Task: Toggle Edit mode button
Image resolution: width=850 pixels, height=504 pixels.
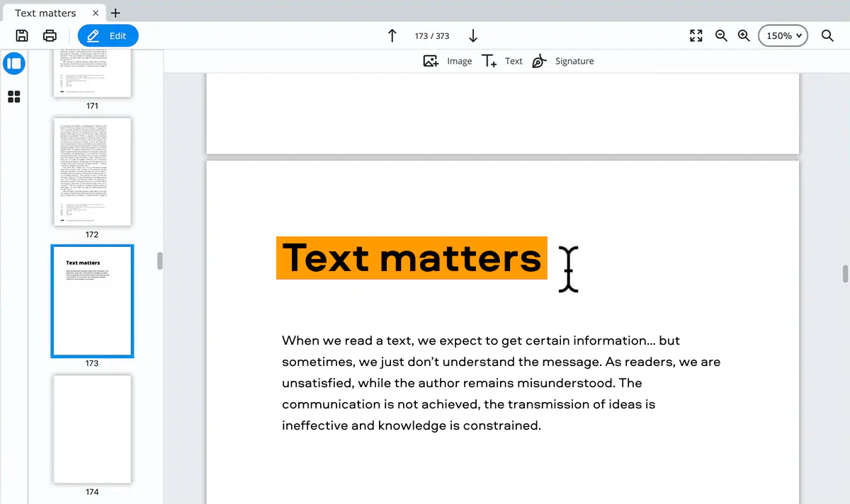Action: [108, 36]
